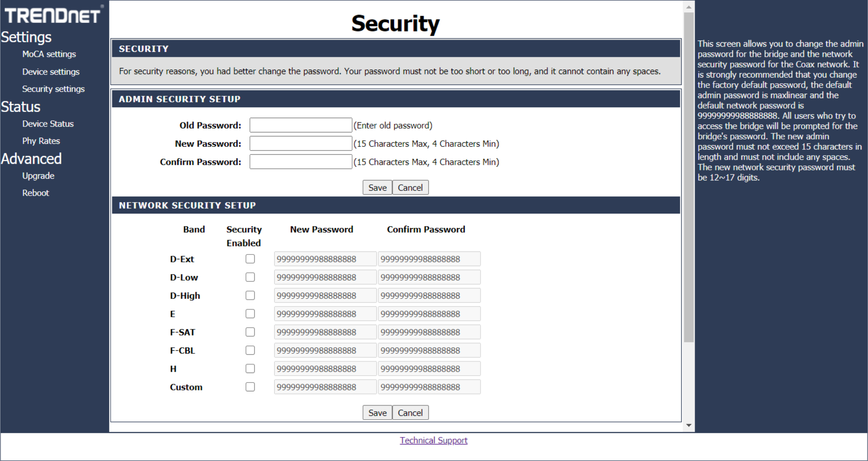Image resolution: width=868 pixels, height=461 pixels.
Task: Click F-SAT Confirm Password field
Action: pos(429,332)
